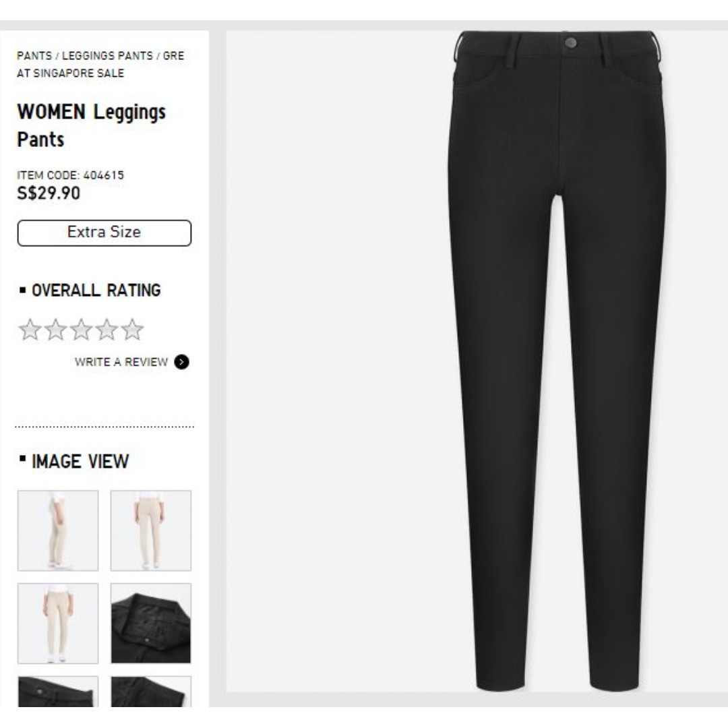The width and height of the screenshot is (728, 728).
Task: Select the first rating star
Action: [x=30, y=330]
